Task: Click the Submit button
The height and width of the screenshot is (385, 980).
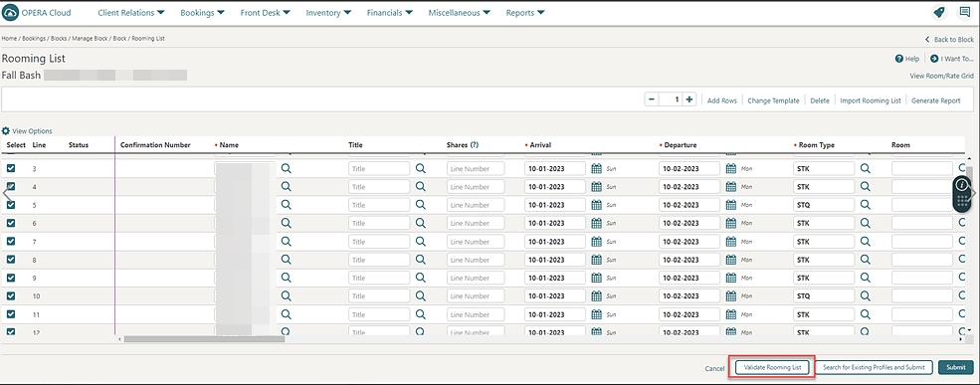Action: 956,367
